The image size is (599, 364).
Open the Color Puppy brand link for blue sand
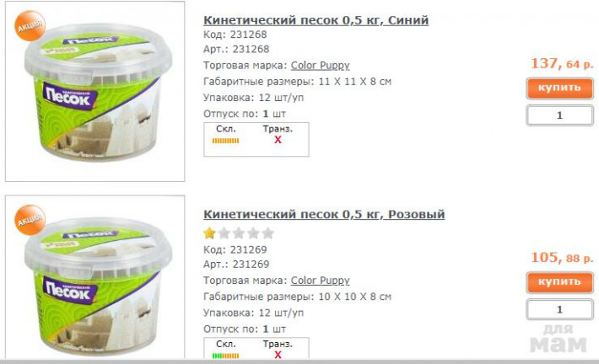pyautogui.click(x=320, y=66)
